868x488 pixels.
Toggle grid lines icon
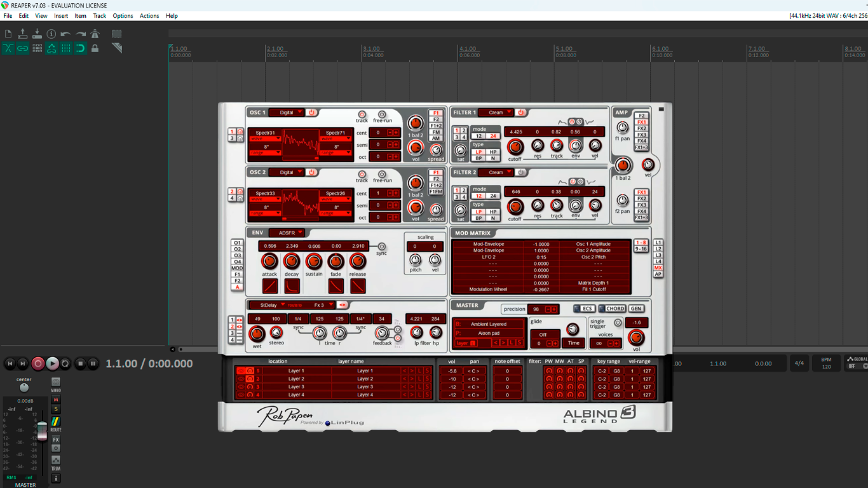[66, 48]
